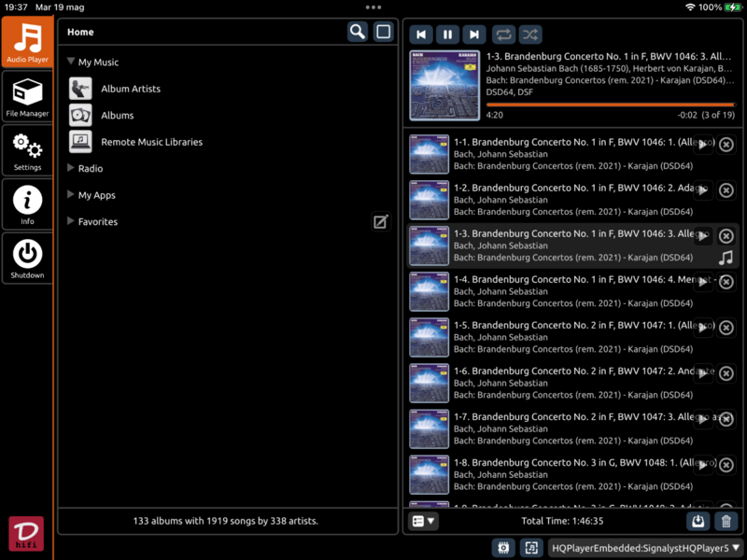Click the Album Artists trumpet icon
The image size is (747, 560).
tap(80, 89)
